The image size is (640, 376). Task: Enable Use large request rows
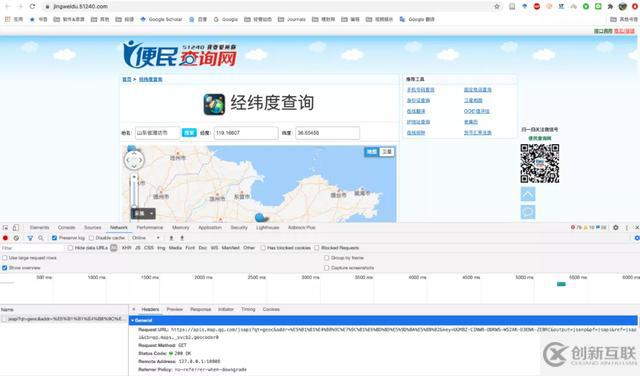coord(5,258)
